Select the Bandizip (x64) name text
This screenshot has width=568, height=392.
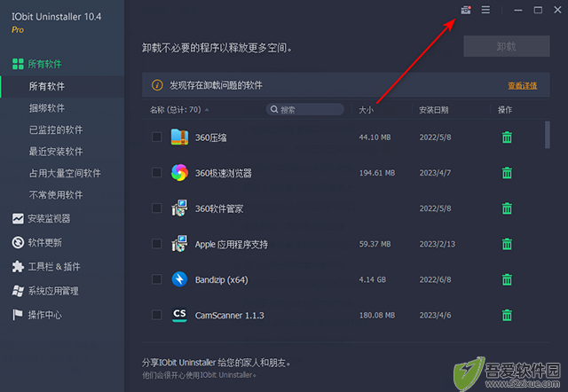(x=221, y=279)
